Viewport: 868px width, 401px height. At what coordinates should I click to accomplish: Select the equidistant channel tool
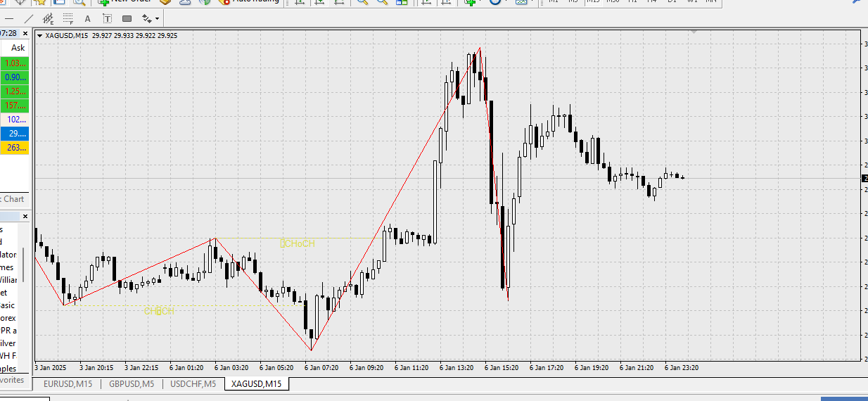coord(48,18)
